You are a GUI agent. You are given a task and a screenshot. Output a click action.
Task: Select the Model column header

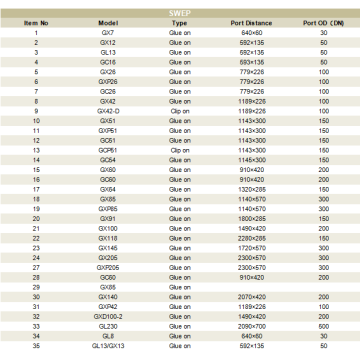click(108, 23)
